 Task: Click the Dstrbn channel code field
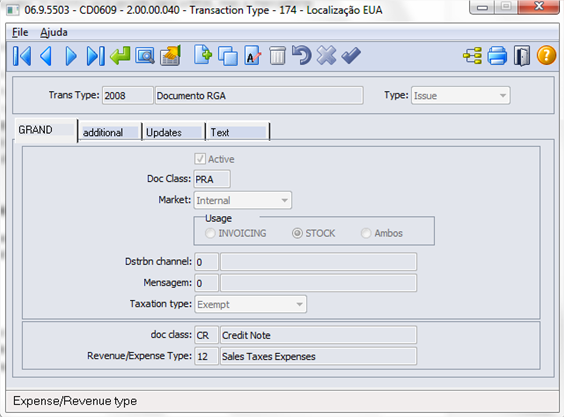click(206, 262)
